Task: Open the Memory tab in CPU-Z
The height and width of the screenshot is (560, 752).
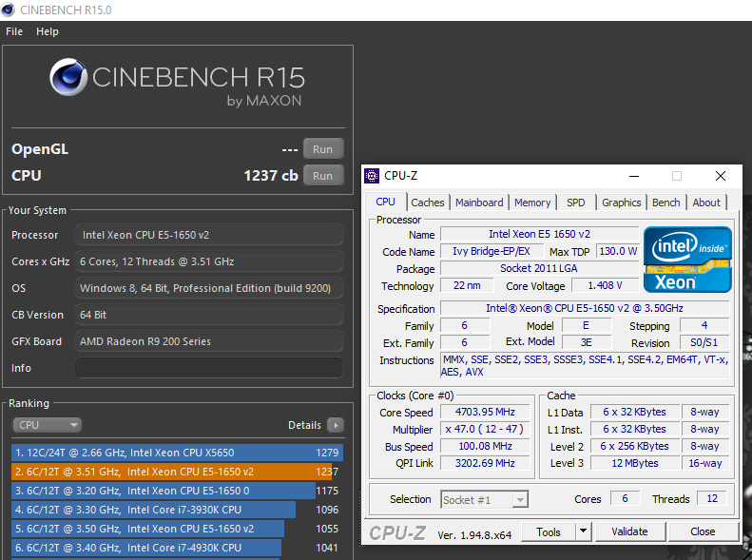Action: tap(532, 203)
